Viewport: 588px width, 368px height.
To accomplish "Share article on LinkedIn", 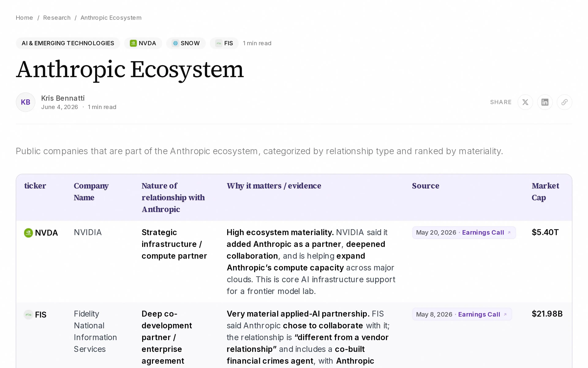I will [545, 102].
